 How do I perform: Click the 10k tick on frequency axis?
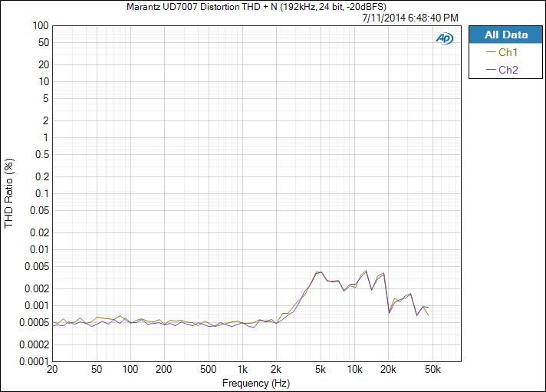(354, 370)
